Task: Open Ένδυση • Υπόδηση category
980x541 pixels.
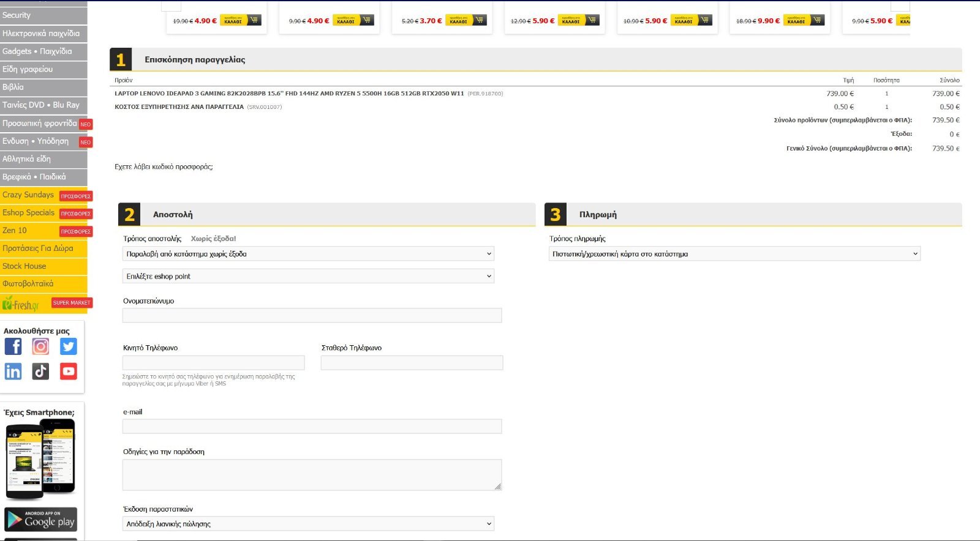Action: tap(36, 141)
